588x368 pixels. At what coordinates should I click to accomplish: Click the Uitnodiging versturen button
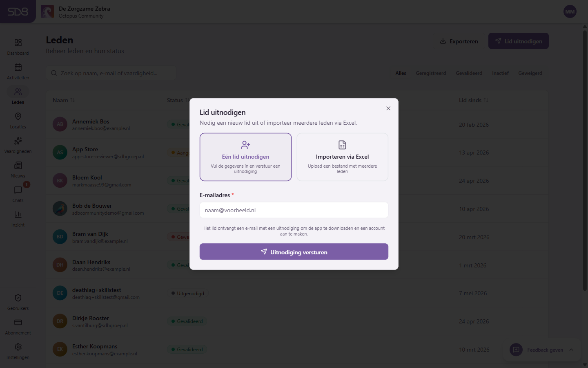click(294, 252)
